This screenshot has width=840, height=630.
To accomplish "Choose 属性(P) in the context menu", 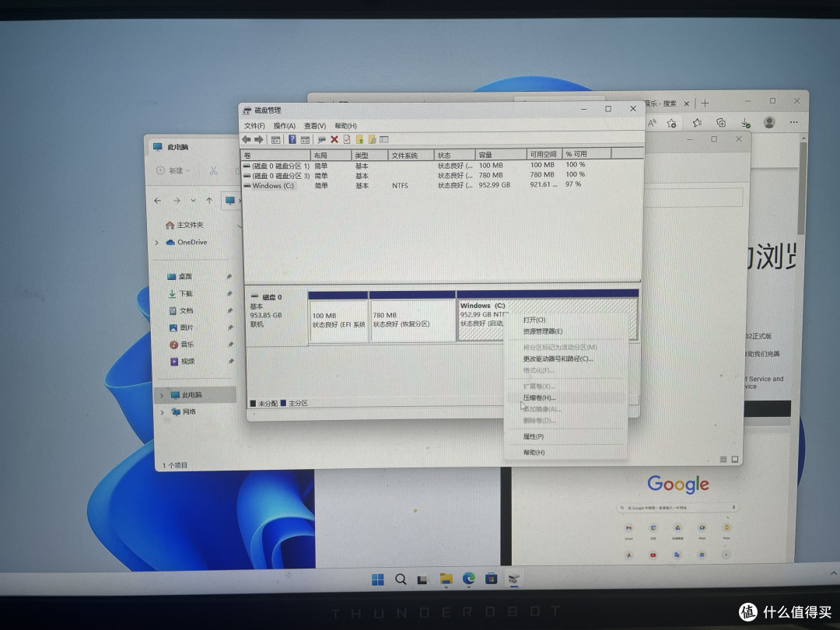I will 533,436.
